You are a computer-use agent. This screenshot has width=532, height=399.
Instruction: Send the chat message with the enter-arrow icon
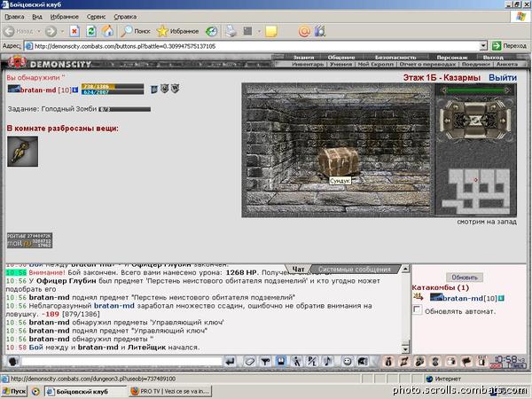tap(230, 362)
